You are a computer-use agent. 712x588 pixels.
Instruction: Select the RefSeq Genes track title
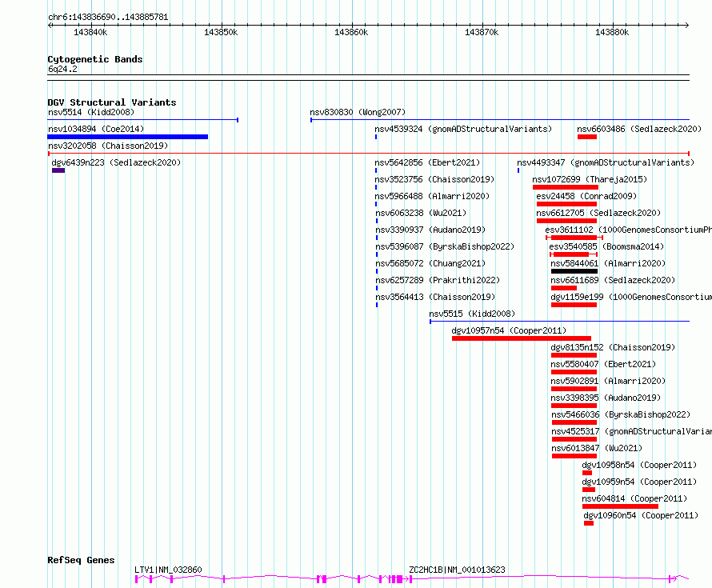[81, 560]
